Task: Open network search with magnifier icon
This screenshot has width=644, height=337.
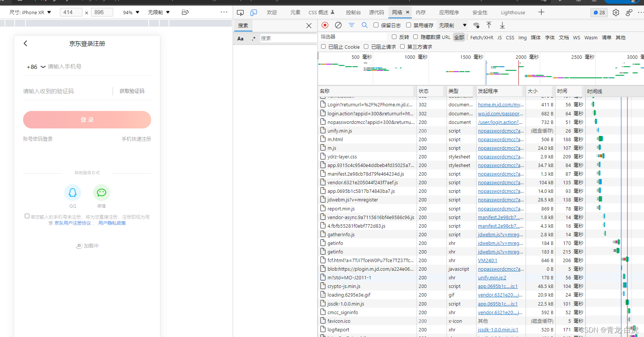Action: (365, 25)
